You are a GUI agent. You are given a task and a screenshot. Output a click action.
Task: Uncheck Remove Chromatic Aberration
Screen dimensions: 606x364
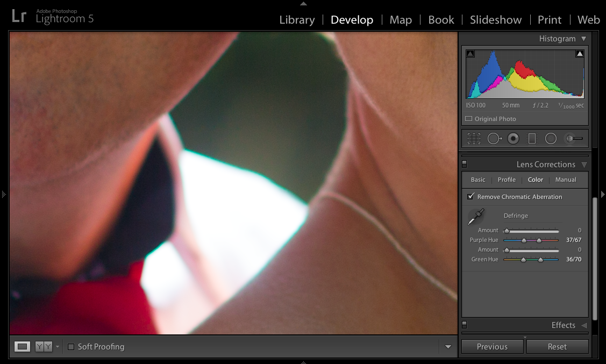coord(470,196)
